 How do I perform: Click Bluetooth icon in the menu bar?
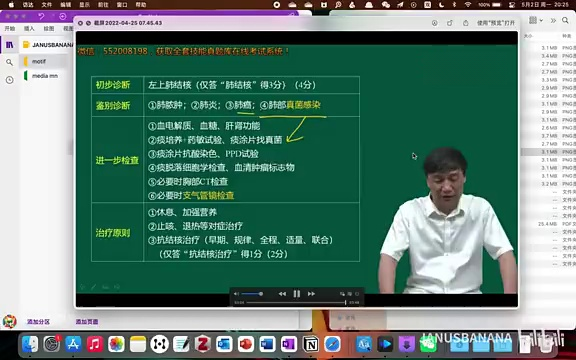(454, 5)
